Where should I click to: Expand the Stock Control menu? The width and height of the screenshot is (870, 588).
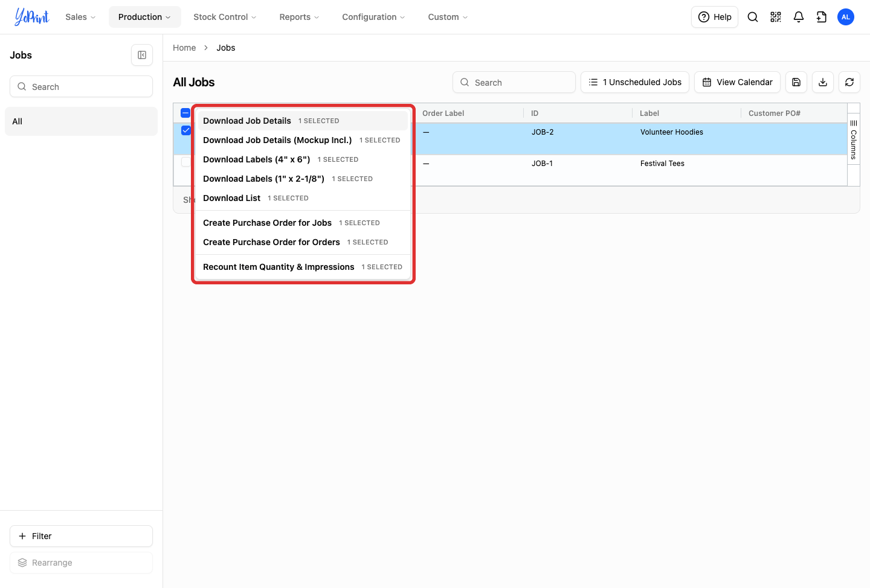[x=225, y=17]
